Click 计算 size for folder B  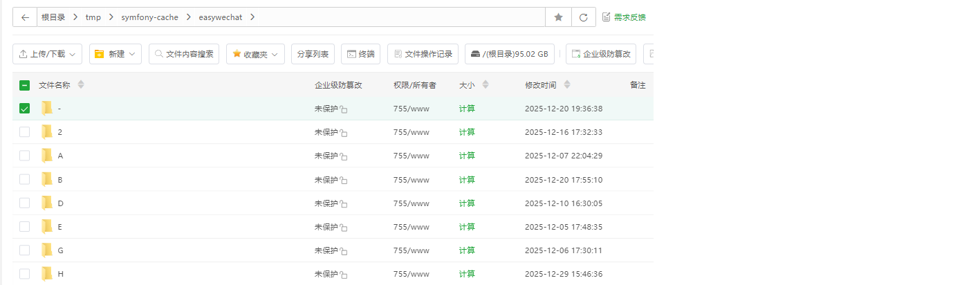click(x=467, y=180)
